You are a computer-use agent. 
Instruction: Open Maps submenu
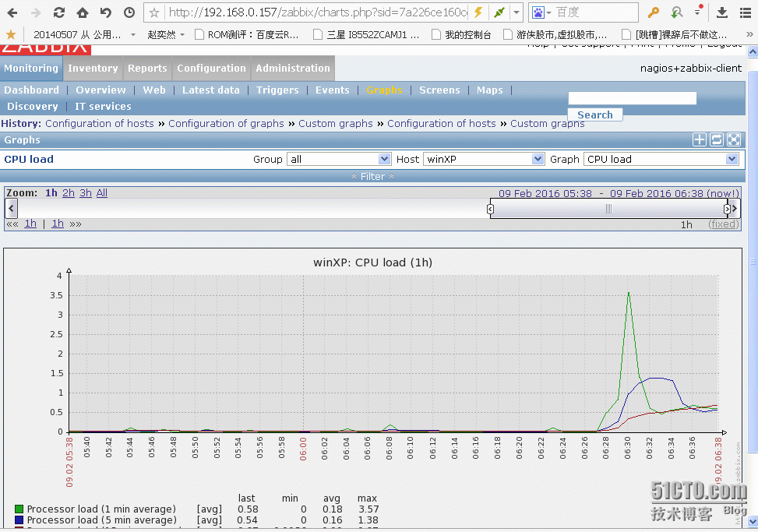pos(490,90)
